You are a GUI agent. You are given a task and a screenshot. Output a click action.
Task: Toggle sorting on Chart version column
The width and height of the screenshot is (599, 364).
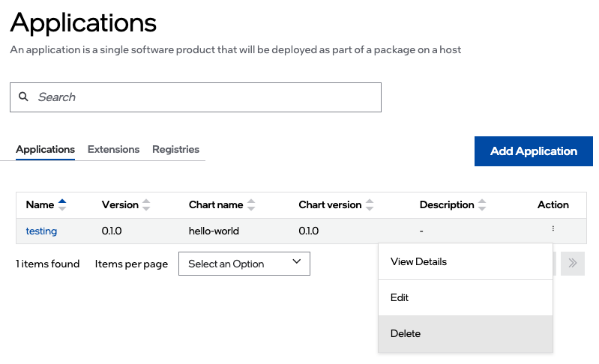point(369,204)
